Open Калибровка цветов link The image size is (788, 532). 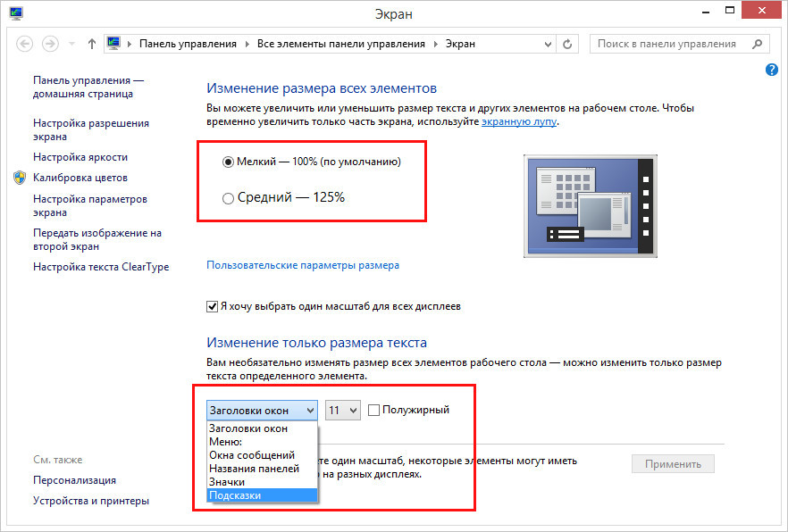(80, 178)
